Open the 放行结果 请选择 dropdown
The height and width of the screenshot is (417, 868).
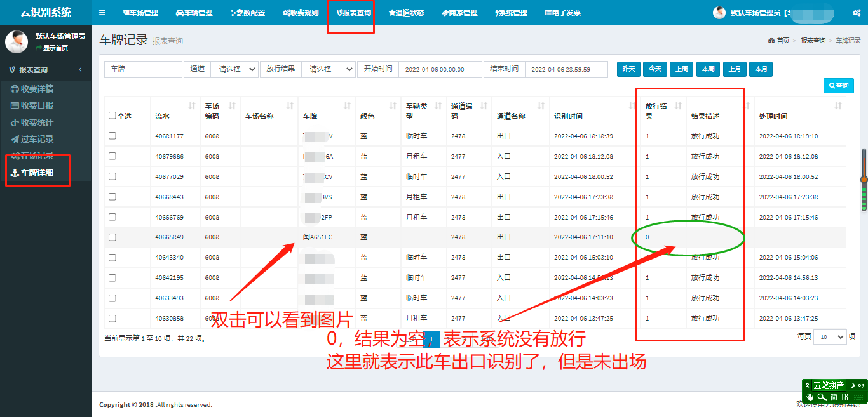tap(329, 69)
